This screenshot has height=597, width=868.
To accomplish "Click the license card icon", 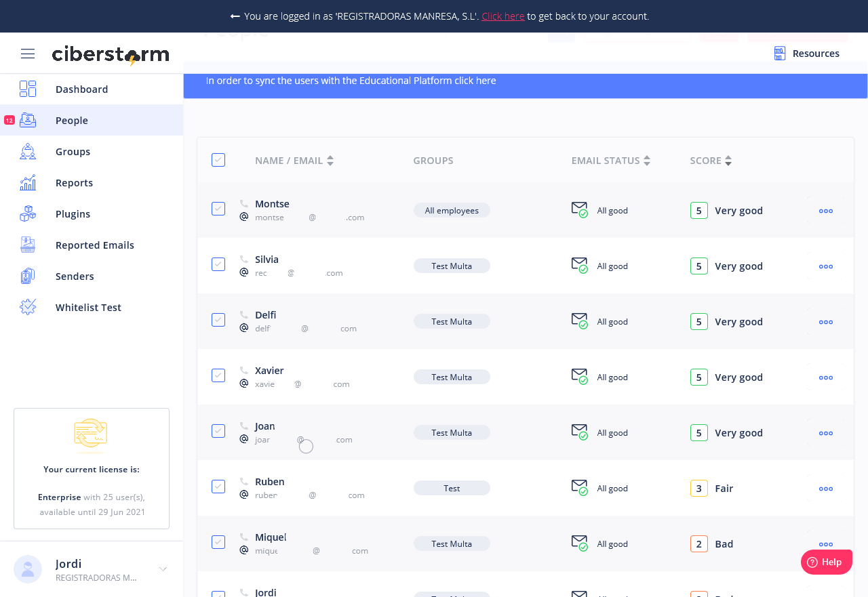I will pos(91,435).
